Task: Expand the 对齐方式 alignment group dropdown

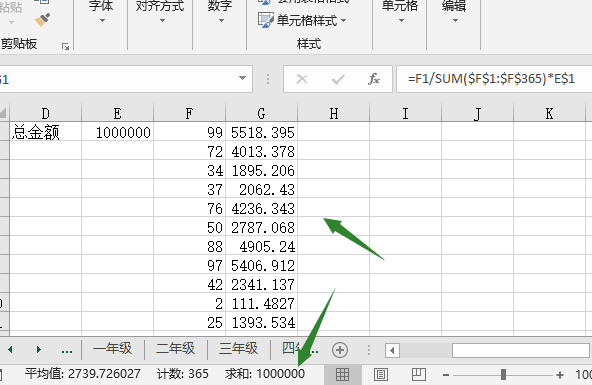Action: point(161,21)
